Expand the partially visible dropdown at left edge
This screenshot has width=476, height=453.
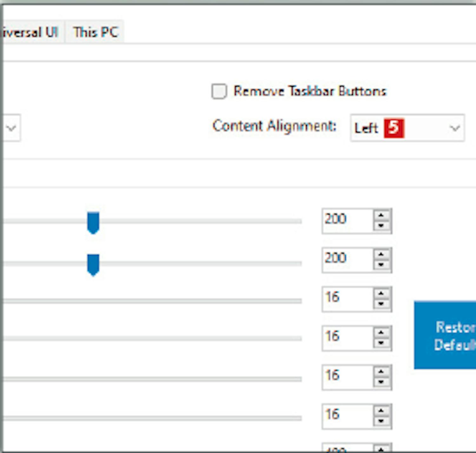(11, 128)
